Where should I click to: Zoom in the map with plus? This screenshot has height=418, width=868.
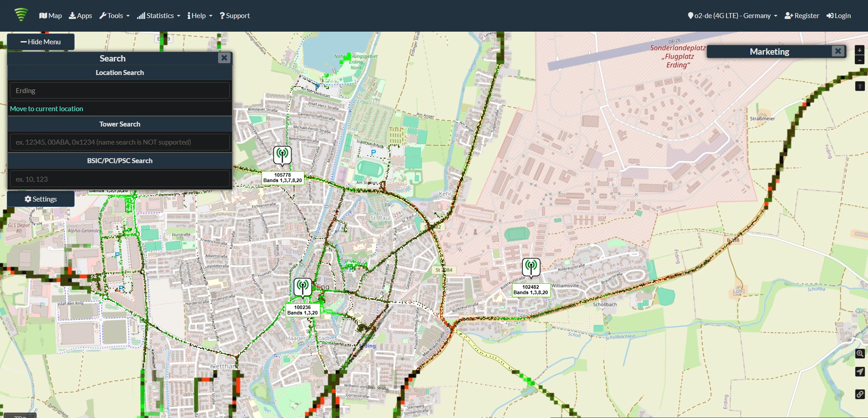pos(860,50)
